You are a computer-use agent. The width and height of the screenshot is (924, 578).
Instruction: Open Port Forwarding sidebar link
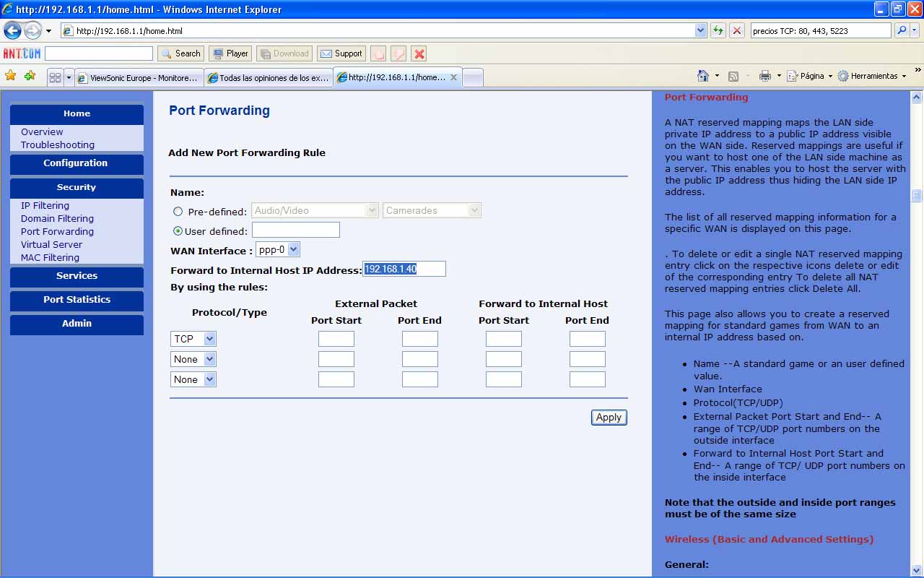(x=57, y=232)
